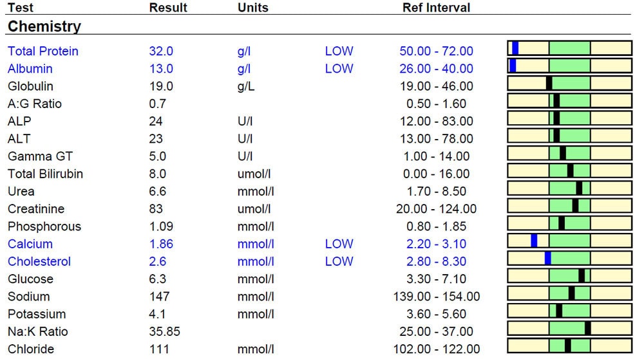644x359 pixels.
Task: Click the black marker on Glucose range bar
Action: click(582, 275)
